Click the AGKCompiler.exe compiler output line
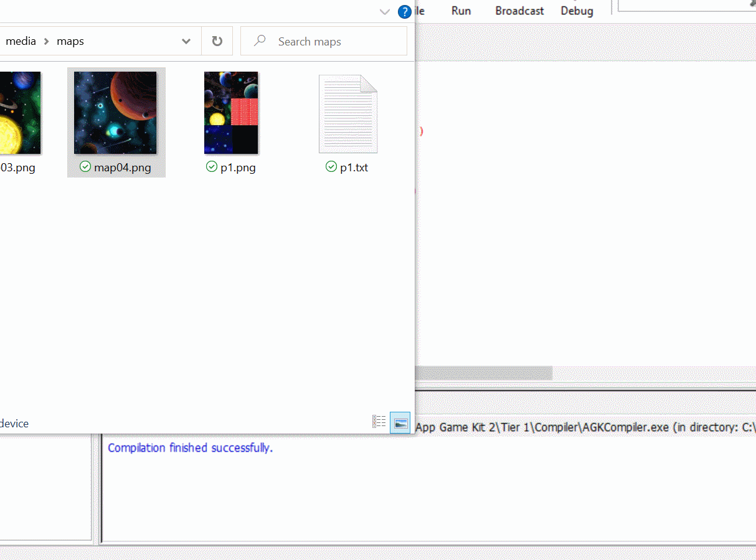756x560 pixels. (x=585, y=427)
